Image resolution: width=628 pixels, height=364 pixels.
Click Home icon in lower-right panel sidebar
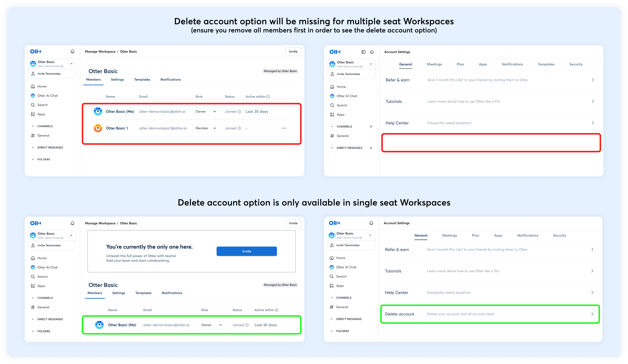331,258
